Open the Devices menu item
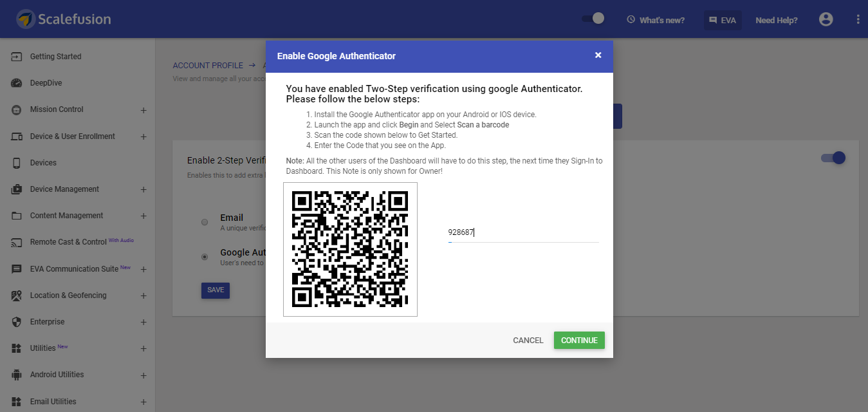Viewport: 868px width, 412px height. (x=43, y=163)
